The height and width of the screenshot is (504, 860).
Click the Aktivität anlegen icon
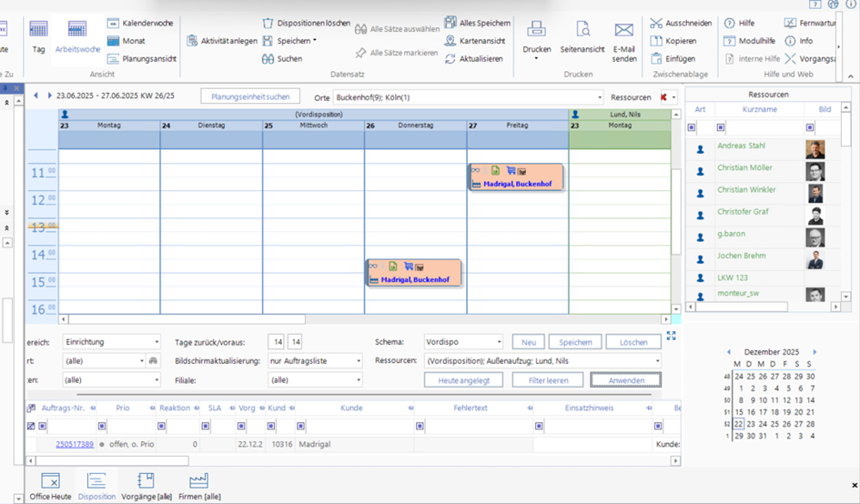(x=193, y=41)
